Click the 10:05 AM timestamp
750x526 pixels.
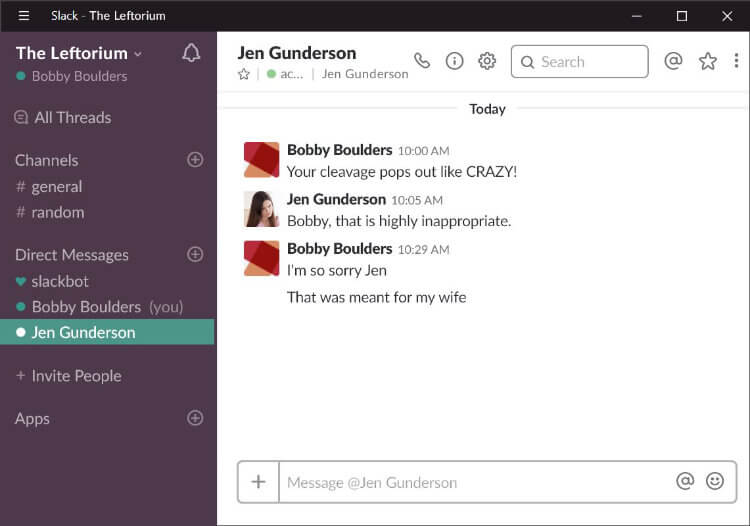(x=417, y=200)
